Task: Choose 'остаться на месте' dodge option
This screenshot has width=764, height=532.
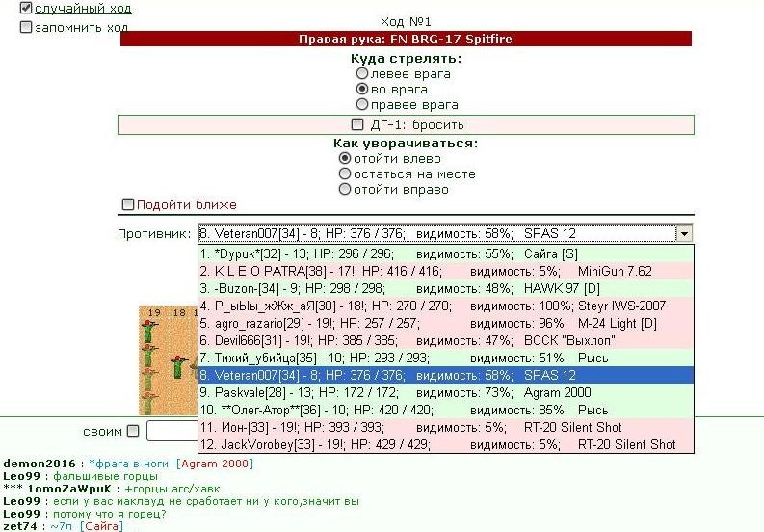Action: tap(345, 173)
